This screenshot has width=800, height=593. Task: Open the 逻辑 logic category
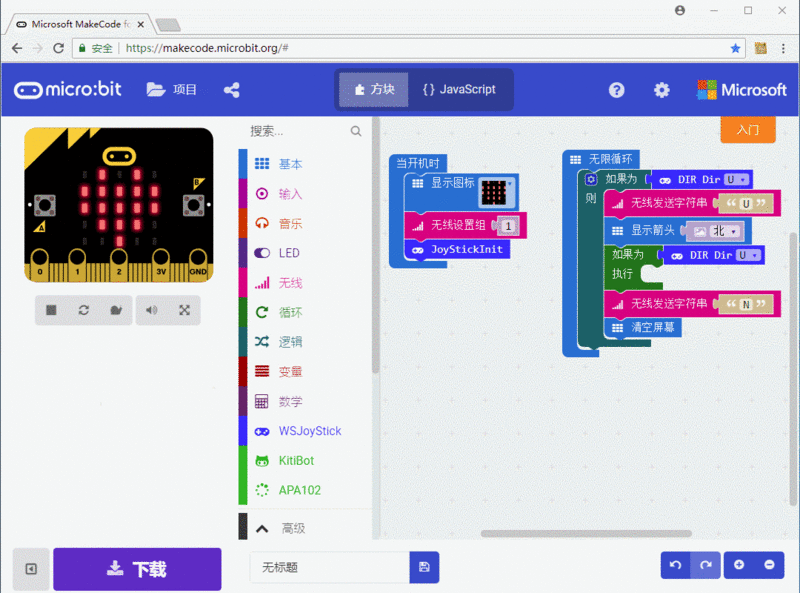305,342
